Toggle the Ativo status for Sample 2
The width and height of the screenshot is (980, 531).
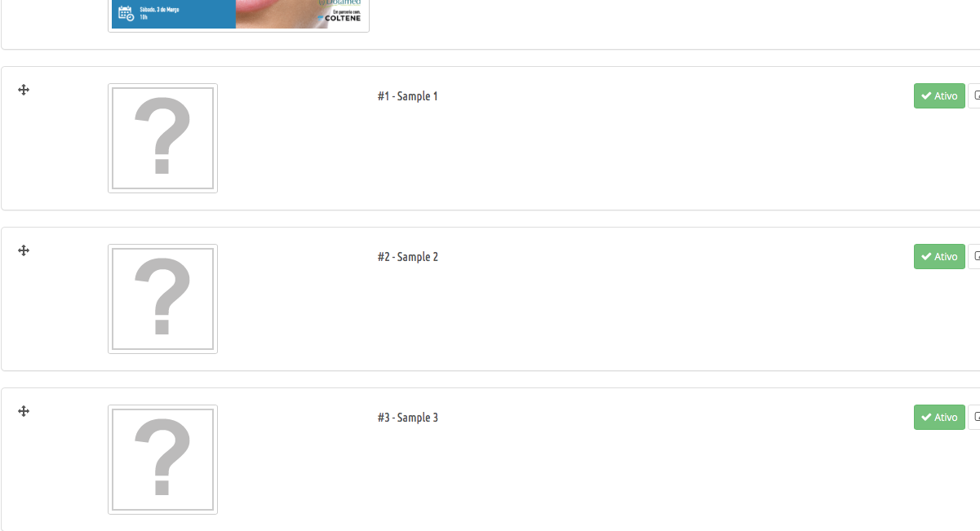(939, 257)
